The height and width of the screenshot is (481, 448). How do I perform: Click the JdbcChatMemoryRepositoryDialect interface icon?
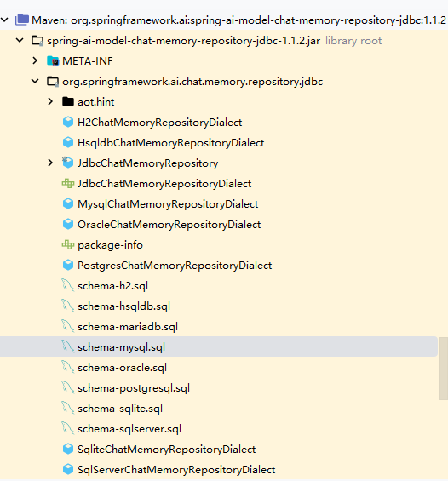(x=68, y=183)
